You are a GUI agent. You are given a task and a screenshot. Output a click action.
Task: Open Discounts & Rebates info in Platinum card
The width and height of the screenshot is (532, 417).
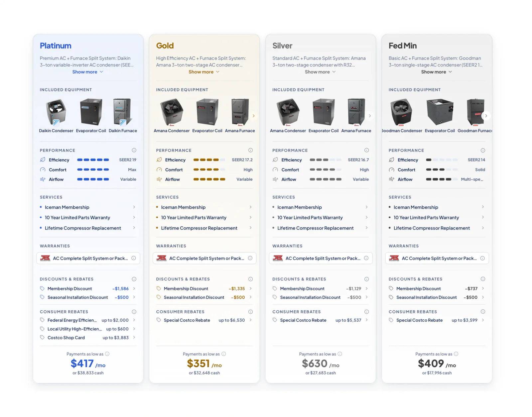pos(134,279)
